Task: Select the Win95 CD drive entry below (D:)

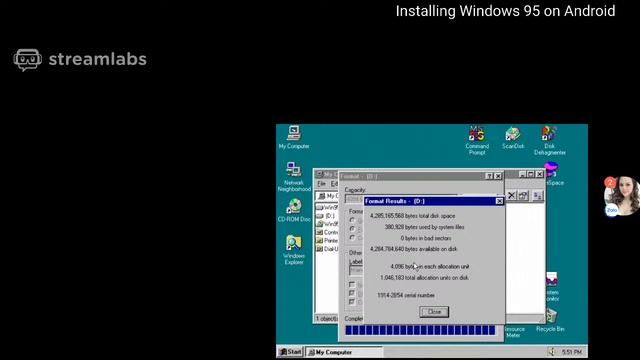Action: click(x=327, y=224)
